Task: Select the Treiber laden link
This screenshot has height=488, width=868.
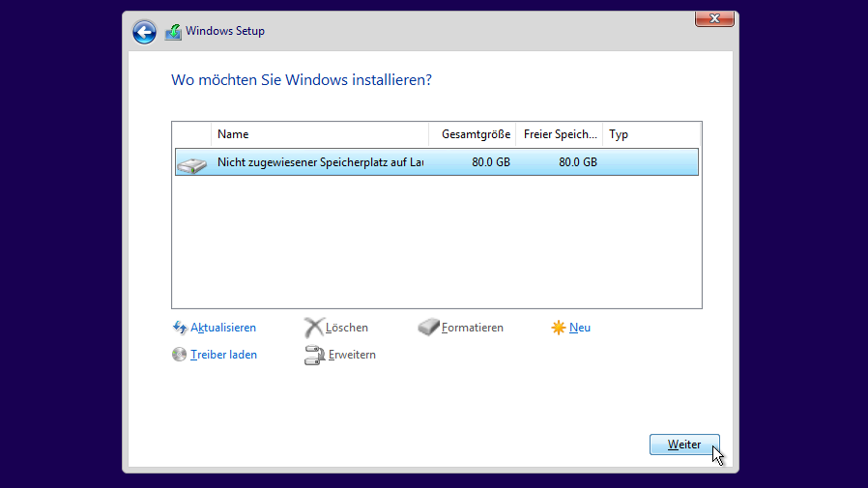Action: (x=223, y=355)
